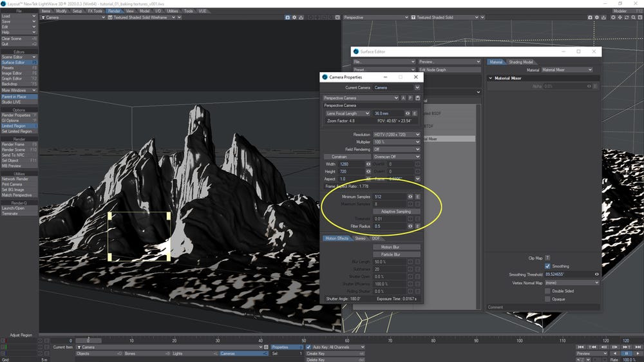Click Adaptive Sampling button
Image resolution: width=644 pixels, height=362 pixels.
(397, 212)
